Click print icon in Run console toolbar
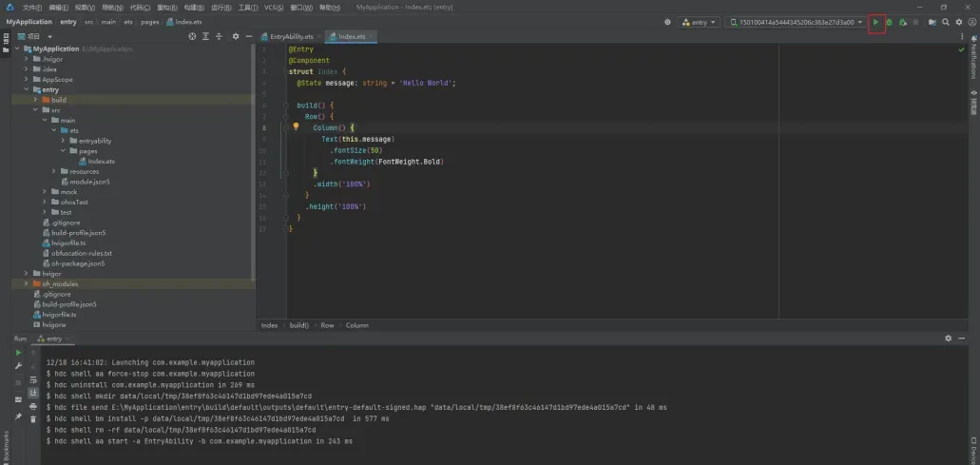The height and width of the screenshot is (465, 980). tap(33, 406)
